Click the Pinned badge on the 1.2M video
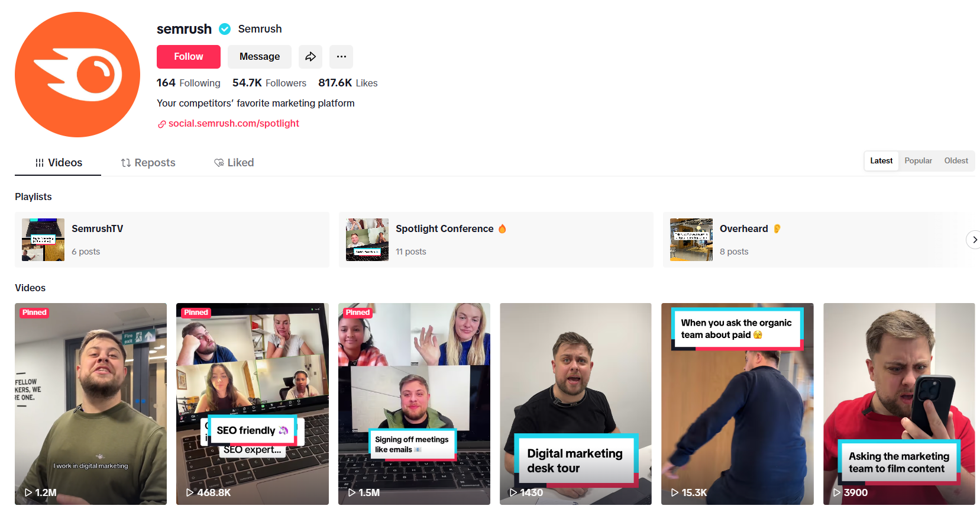 34,313
